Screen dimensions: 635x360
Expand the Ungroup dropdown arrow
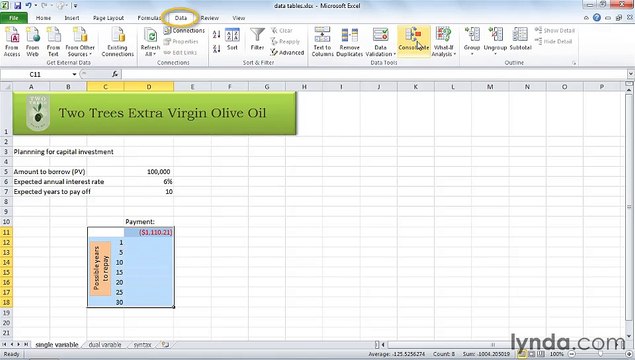[495, 53]
